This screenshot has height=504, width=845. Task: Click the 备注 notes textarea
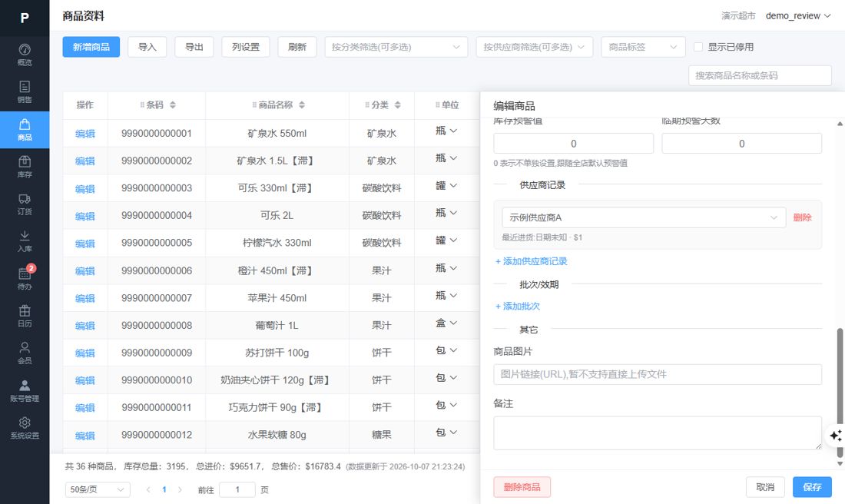pyautogui.click(x=658, y=433)
